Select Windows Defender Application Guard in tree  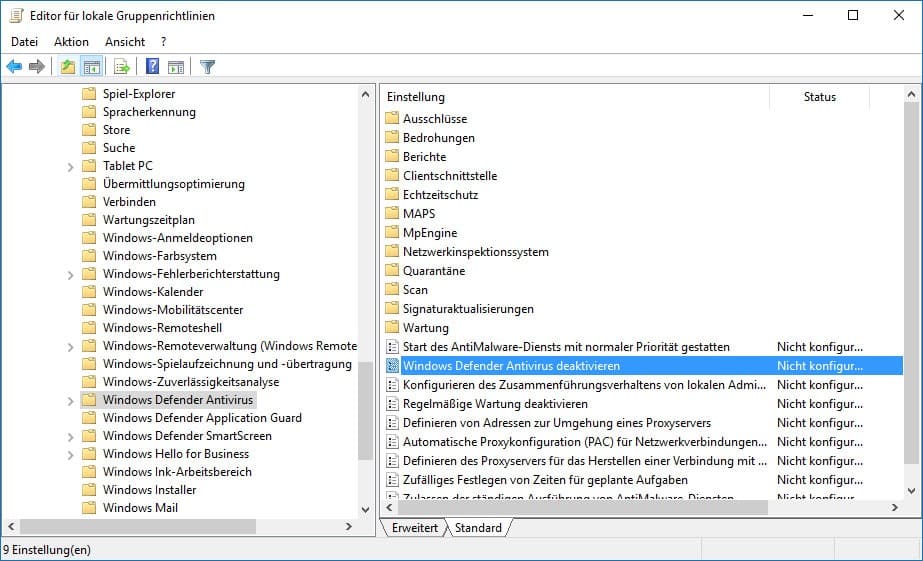(x=202, y=417)
